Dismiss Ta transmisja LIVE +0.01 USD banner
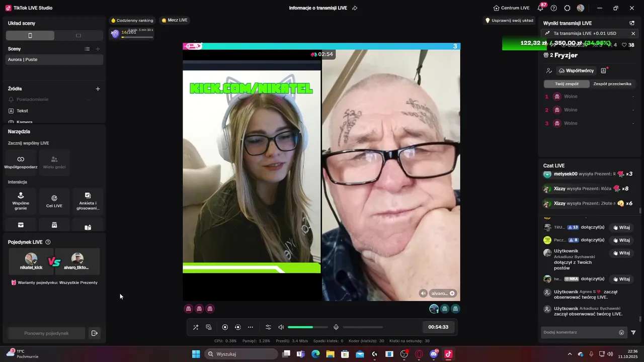This screenshot has width=644, height=362. [633, 34]
